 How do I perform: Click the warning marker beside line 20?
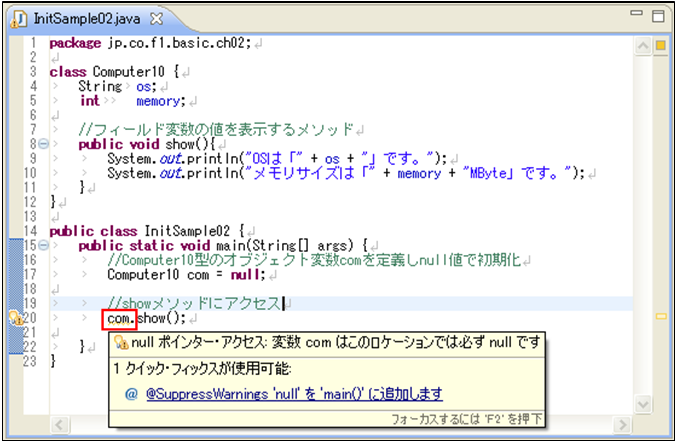pyautogui.click(x=14, y=318)
